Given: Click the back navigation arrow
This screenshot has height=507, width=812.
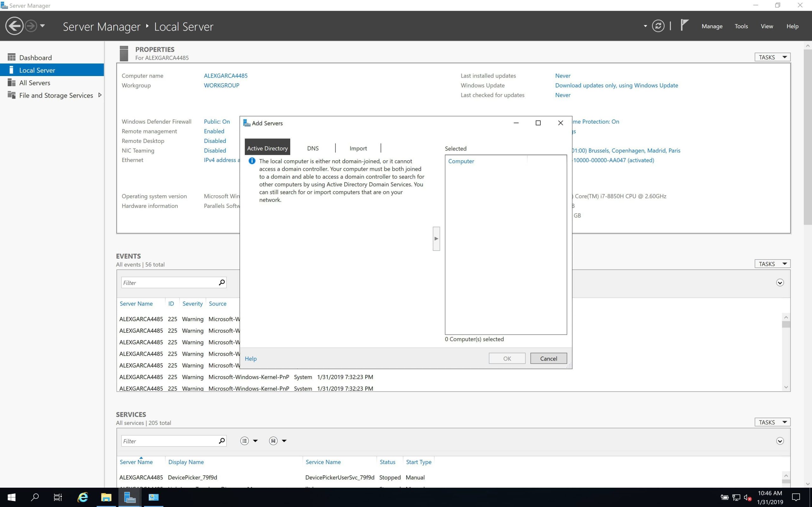Looking at the screenshot, I should 14,26.
